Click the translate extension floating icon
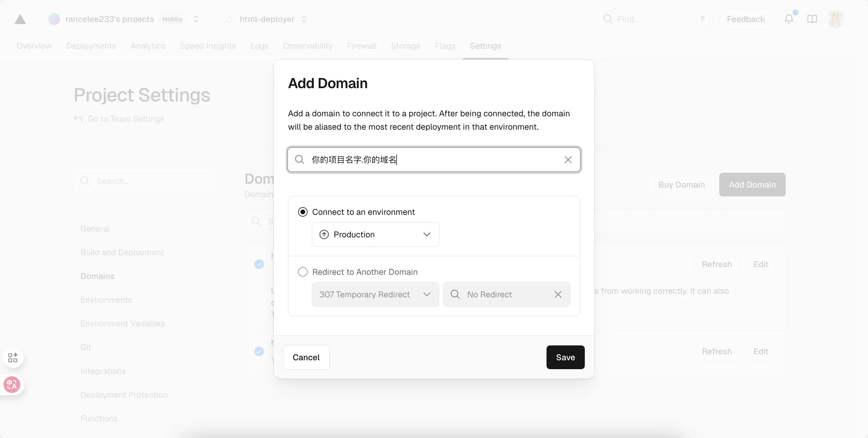Screen dimensions: 868x438 pyautogui.click(x=12, y=384)
